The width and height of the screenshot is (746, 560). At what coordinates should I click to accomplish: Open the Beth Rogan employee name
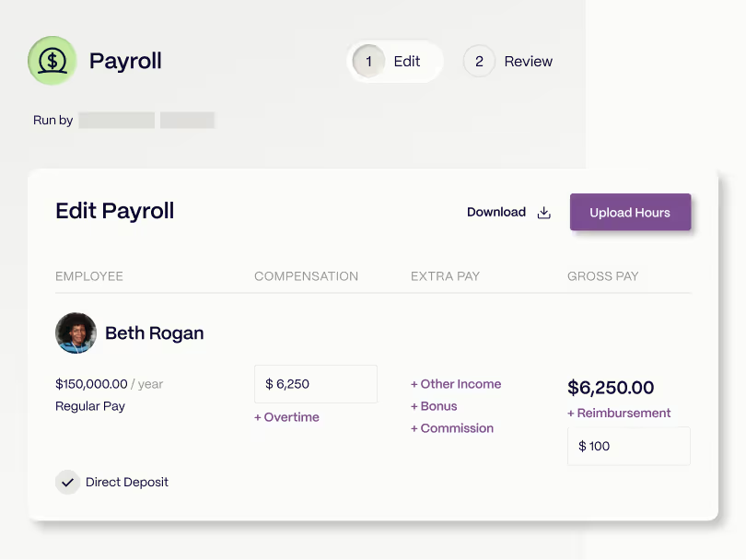pyautogui.click(x=154, y=333)
